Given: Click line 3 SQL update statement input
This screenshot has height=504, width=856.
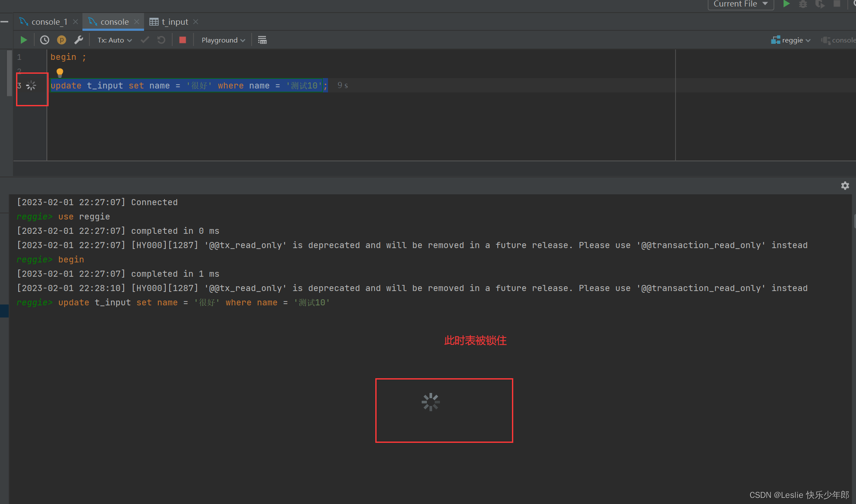Looking at the screenshot, I should [x=188, y=85].
